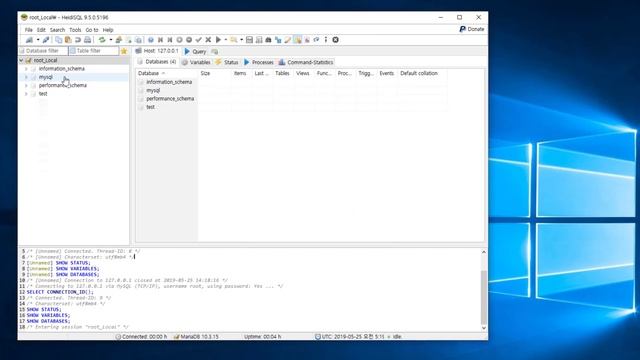Expand the mysql tree node
The height and width of the screenshot is (360, 640).
tap(27, 77)
